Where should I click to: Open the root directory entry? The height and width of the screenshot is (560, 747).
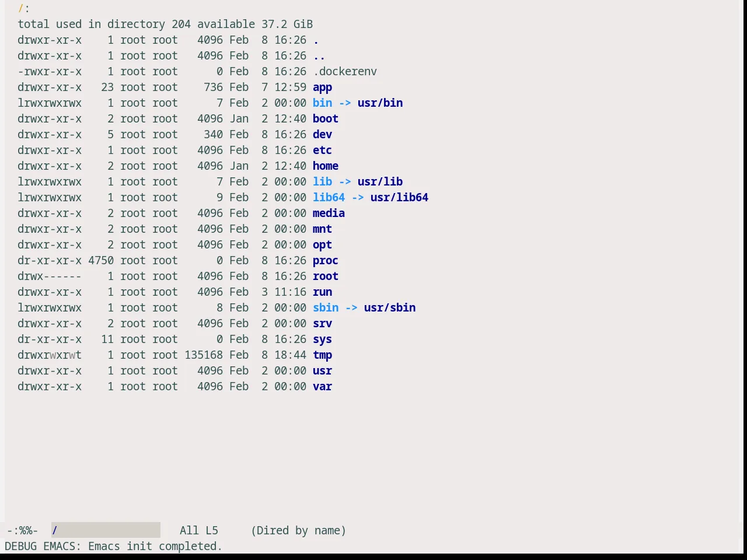click(x=326, y=276)
